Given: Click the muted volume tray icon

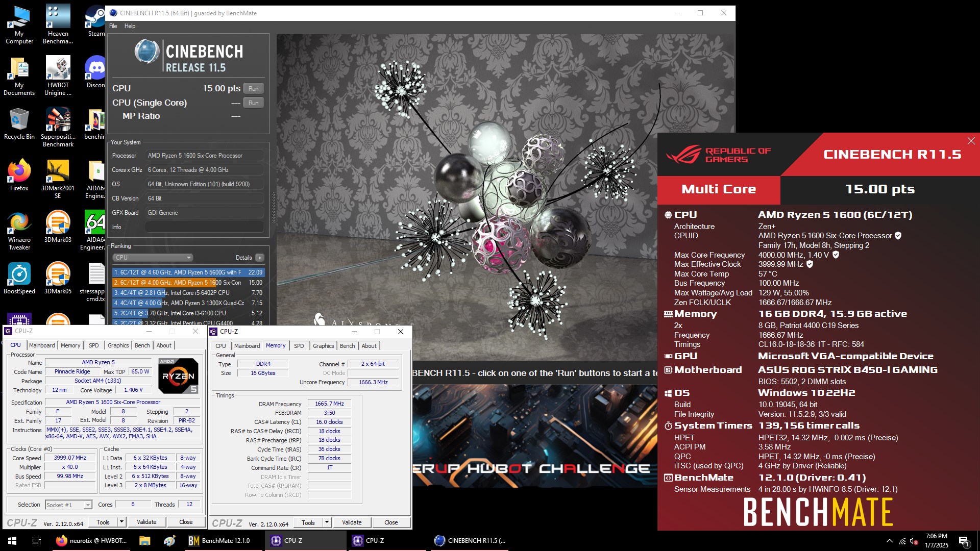Looking at the screenshot, I should 914,541.
